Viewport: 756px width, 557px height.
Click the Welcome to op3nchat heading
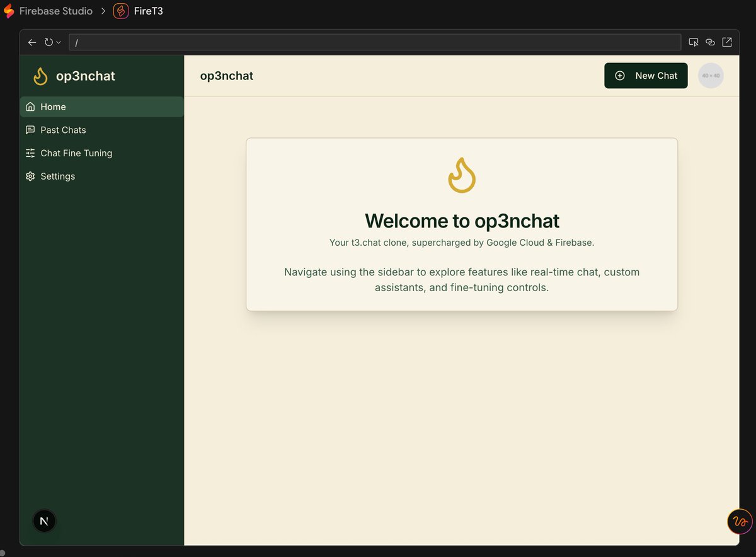[462, 221]
